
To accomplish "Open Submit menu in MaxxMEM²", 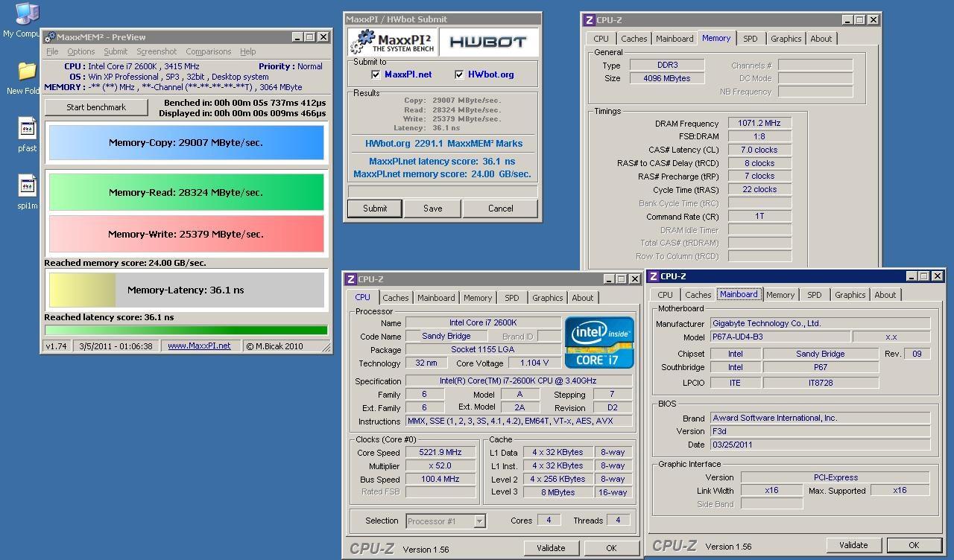I will click(116, 51).
